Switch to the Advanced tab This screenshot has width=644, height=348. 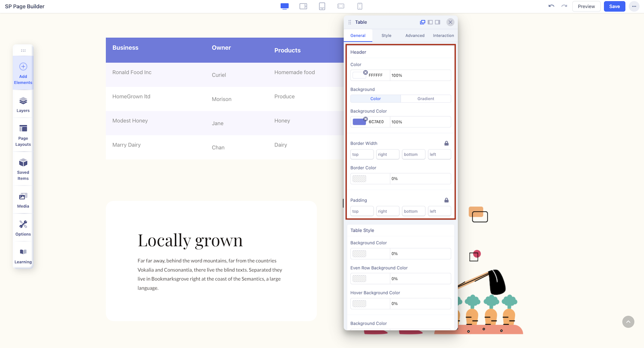tap(415, 36)
